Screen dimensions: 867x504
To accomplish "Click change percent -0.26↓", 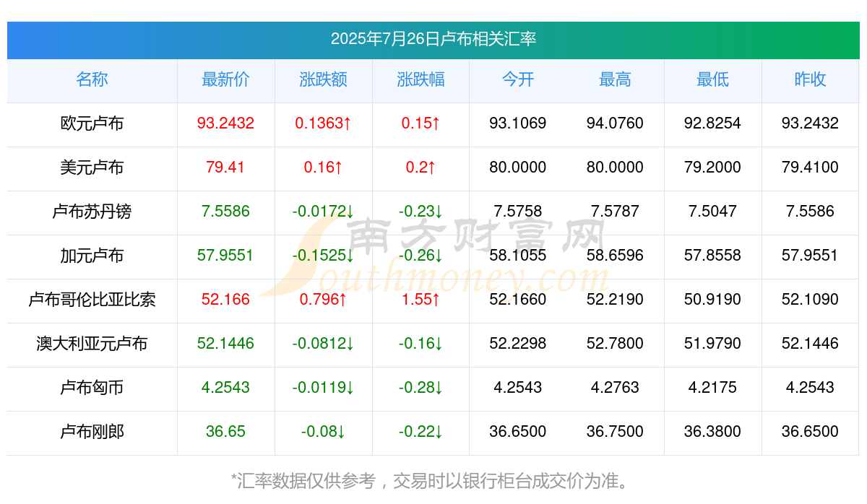I will pos(420,256).
